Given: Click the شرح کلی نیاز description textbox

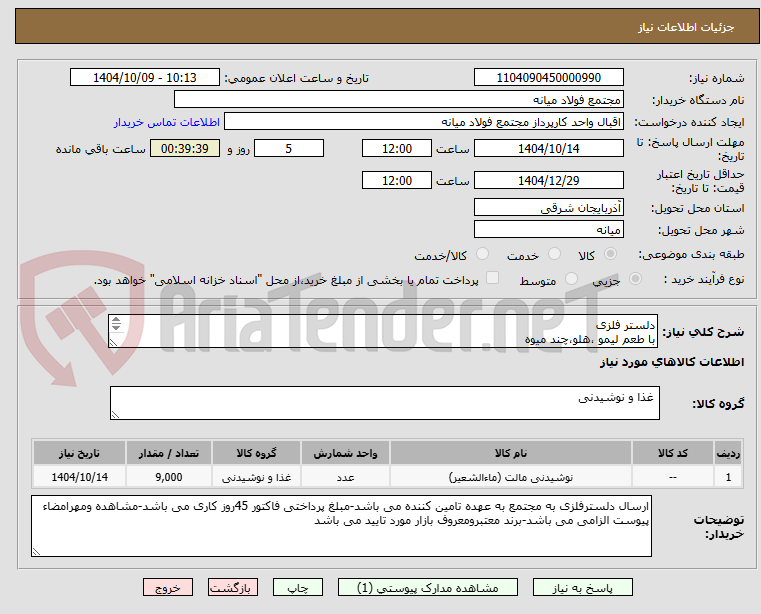Looking at the screenshot, I should click(x=382, y=331).
